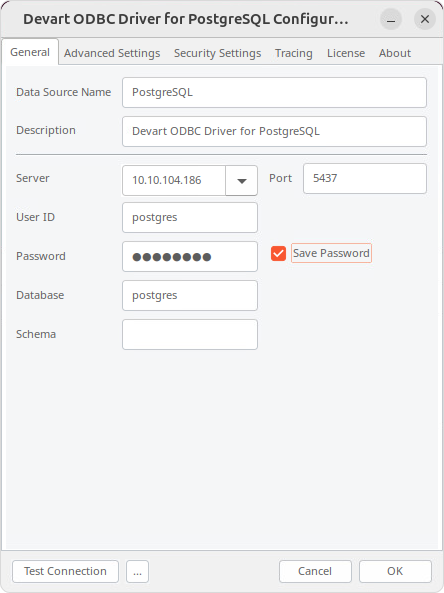The width and height of the screenshot is (444, 593).
Task: Click the Database input field
Action: coord(190,295)
